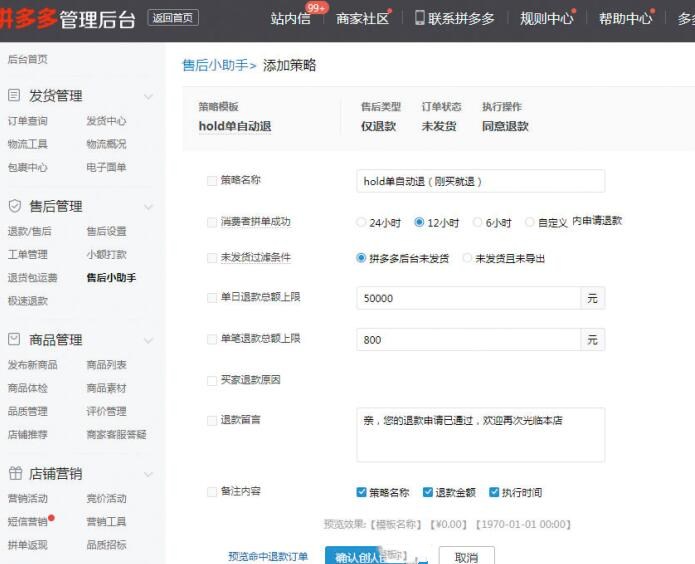This screenshot has width=695, height=564.
Task: Open 联系拼多多 in the top bar
Action: 461,19
